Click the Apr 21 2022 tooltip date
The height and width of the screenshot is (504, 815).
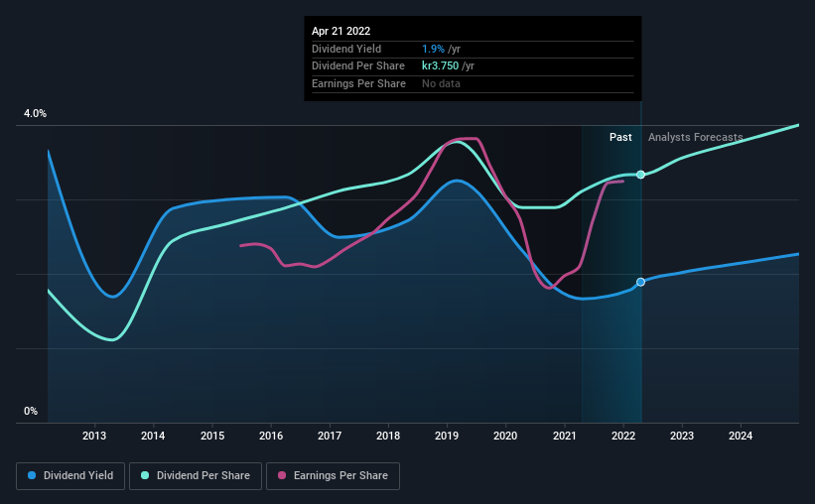click(340, 31)
